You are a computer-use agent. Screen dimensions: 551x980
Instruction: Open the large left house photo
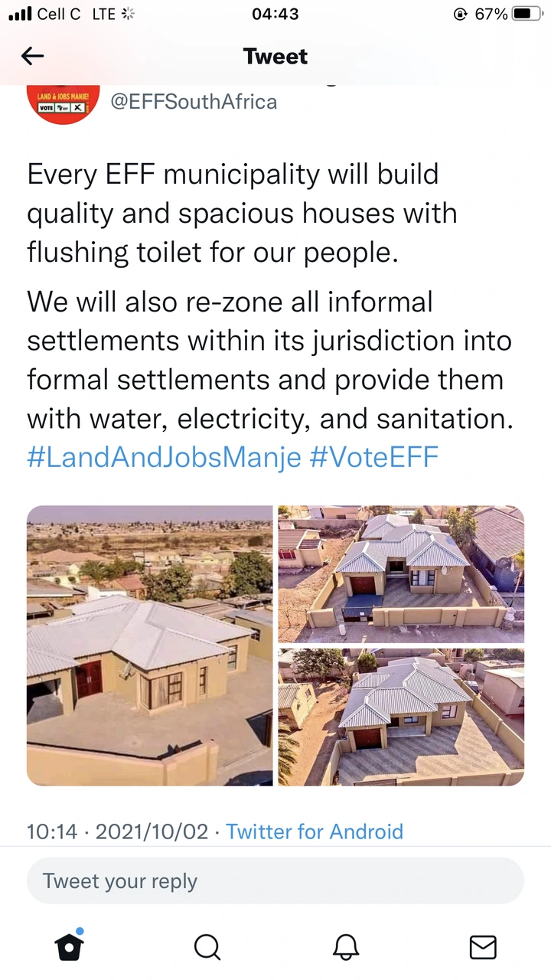coord(150,645)
